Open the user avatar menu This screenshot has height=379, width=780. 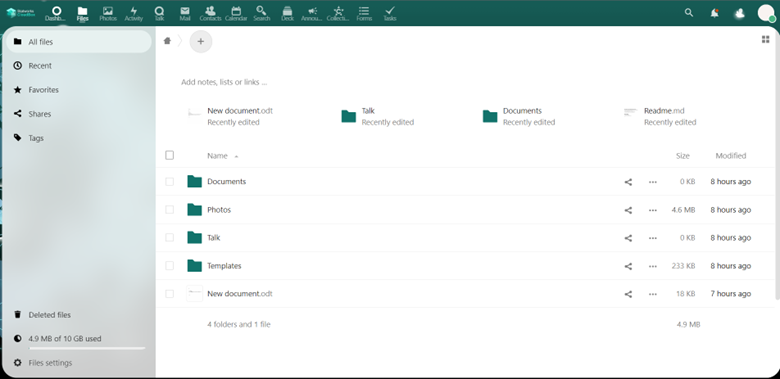pos(766,13)
